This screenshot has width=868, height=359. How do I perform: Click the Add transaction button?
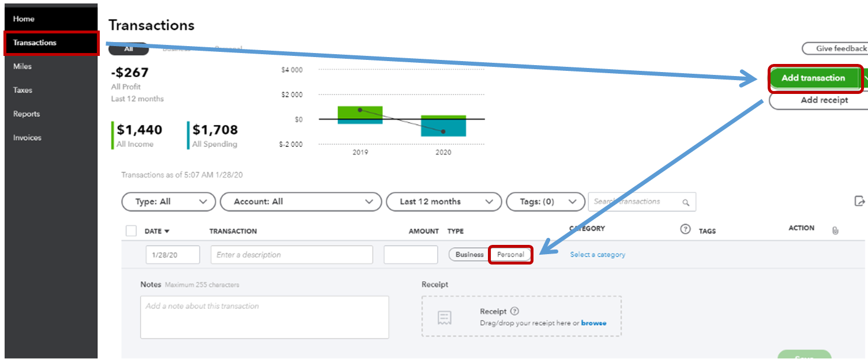813,78
